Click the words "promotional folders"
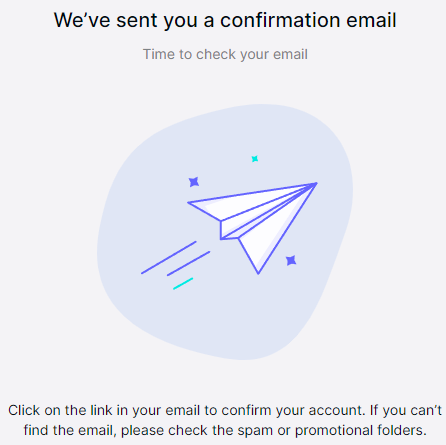446x445 pixels. pyautogui.click(x=360, y=430)
